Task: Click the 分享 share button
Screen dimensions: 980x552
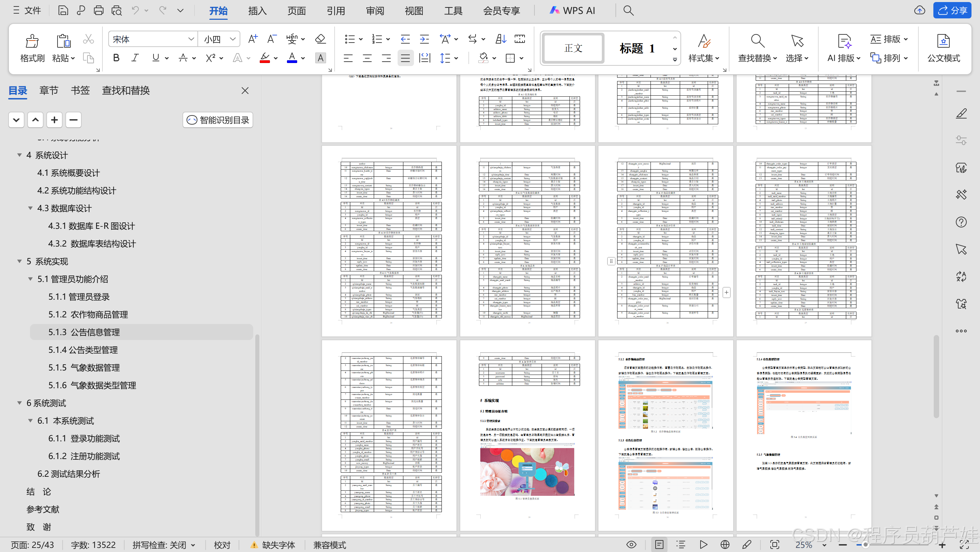Action: (952, 10)
